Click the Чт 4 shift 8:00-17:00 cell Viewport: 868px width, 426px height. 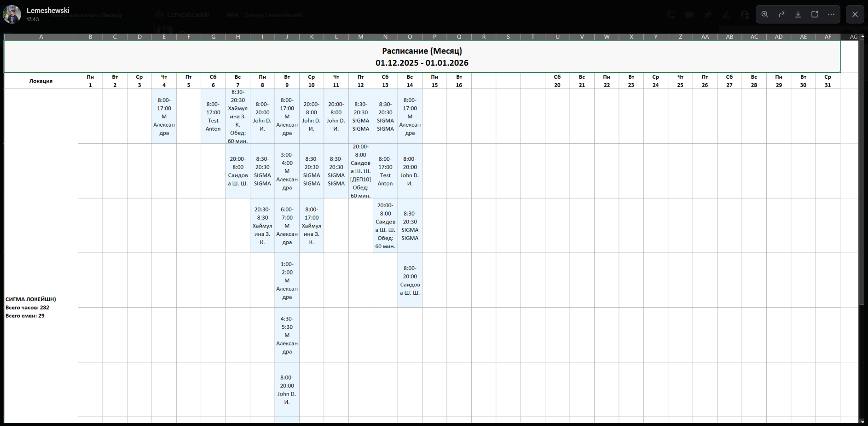[164, 117]
